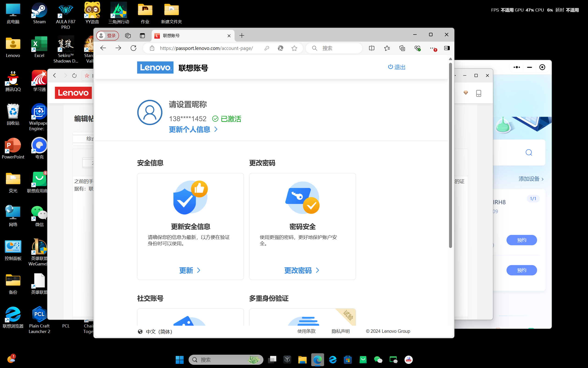Open a new browser tab
Screen dimensions: 588x368
click(242, 36)
